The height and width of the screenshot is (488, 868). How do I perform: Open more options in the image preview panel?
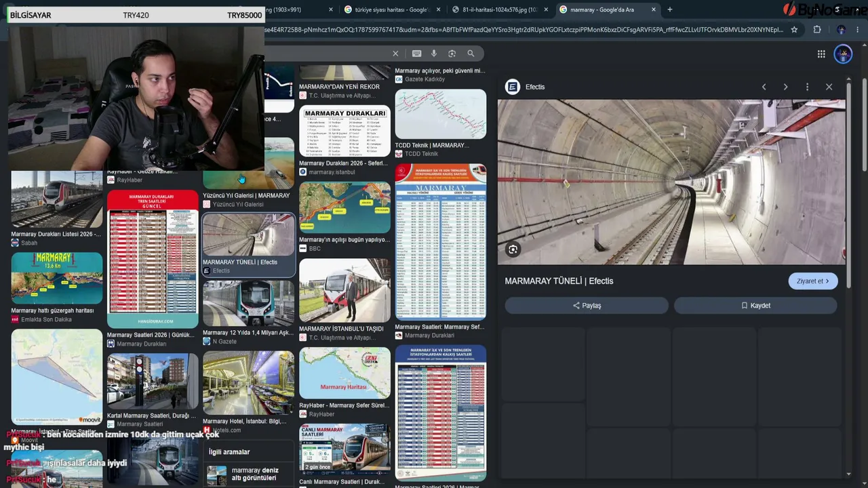pyautogui.click(x=807, y=87)
